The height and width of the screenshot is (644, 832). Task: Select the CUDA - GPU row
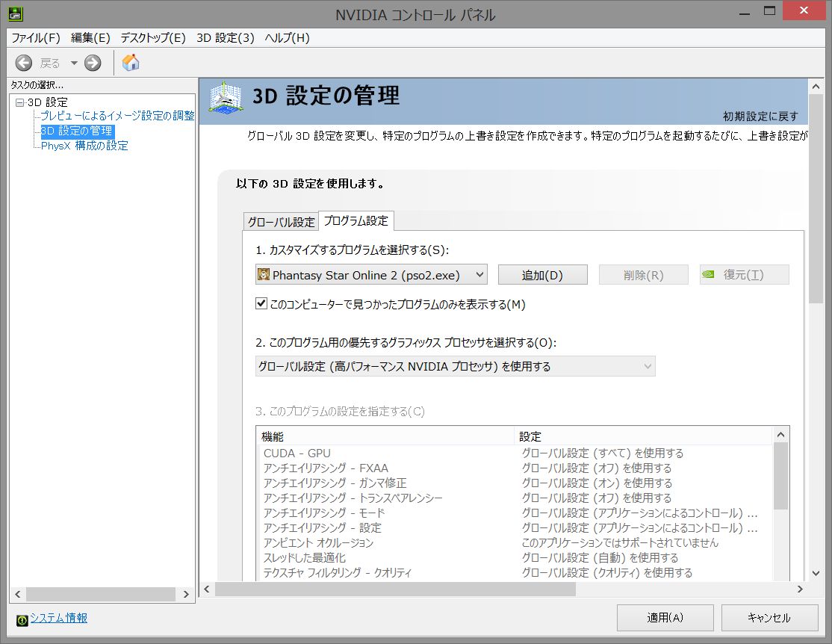pyautogui.click(x=514, y=453)
